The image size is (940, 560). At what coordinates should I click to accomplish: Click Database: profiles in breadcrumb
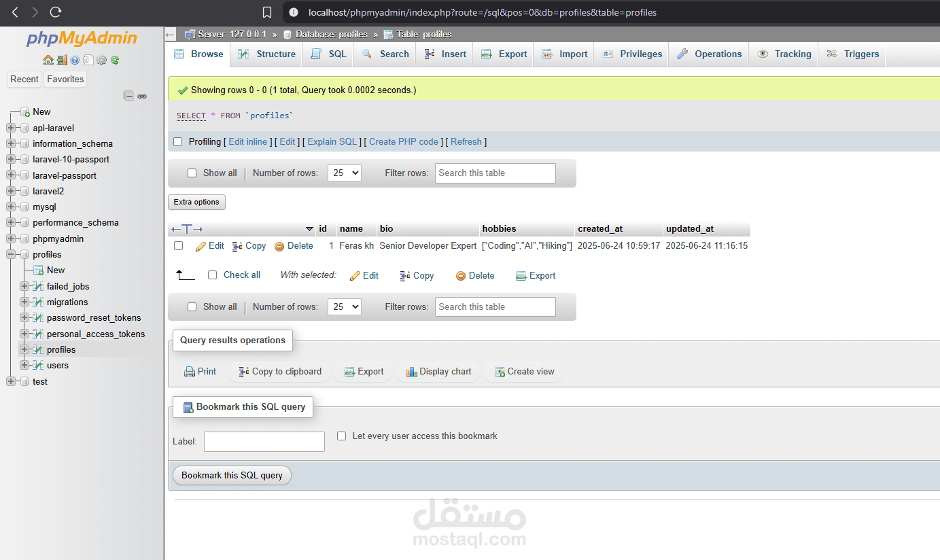pos(332,34)
